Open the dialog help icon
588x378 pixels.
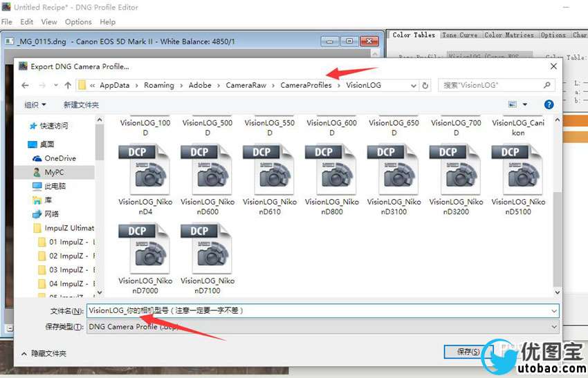coord(549,104)
